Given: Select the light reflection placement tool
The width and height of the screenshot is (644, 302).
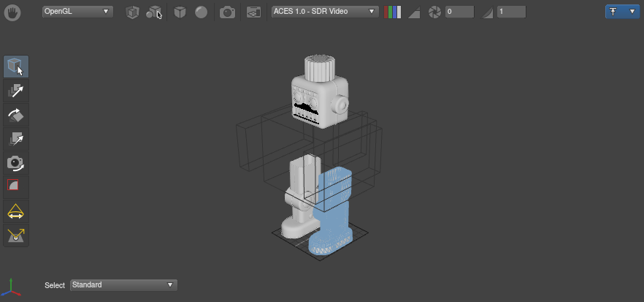Looking at the screenshot, I should [16, 235].
